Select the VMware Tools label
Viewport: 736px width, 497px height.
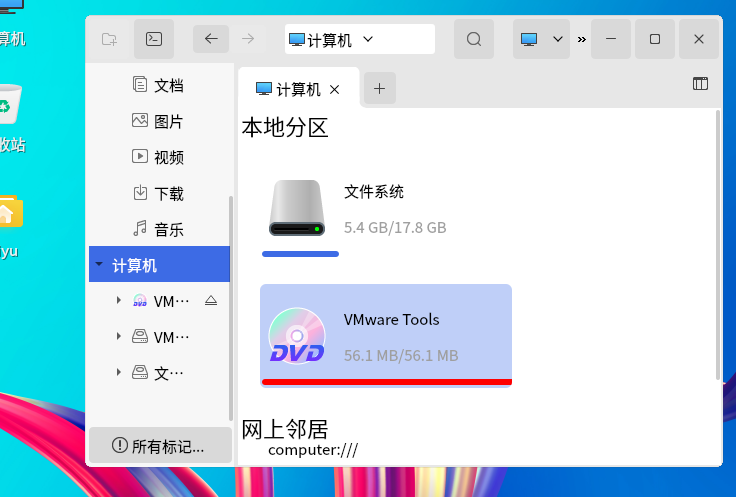click(x=391, y=320)
